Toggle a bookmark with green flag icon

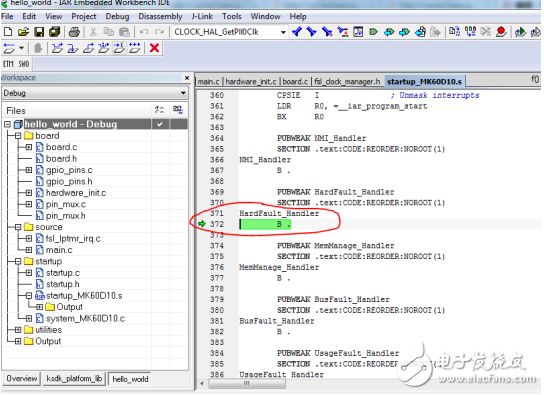click(373, 32)
